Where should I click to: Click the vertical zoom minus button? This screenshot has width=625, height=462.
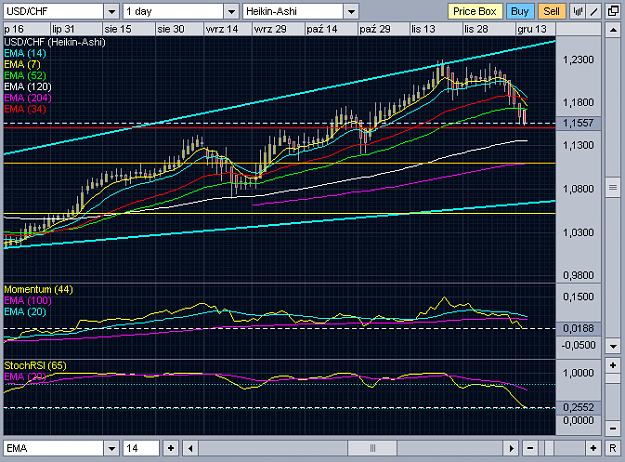click(x=613, y=429)
